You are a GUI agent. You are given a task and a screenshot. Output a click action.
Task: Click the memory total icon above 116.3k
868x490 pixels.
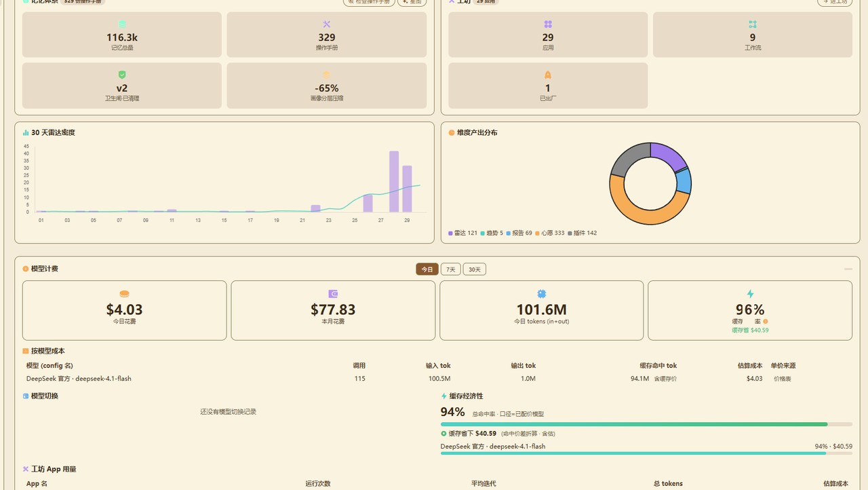click(x=122, y=24)
